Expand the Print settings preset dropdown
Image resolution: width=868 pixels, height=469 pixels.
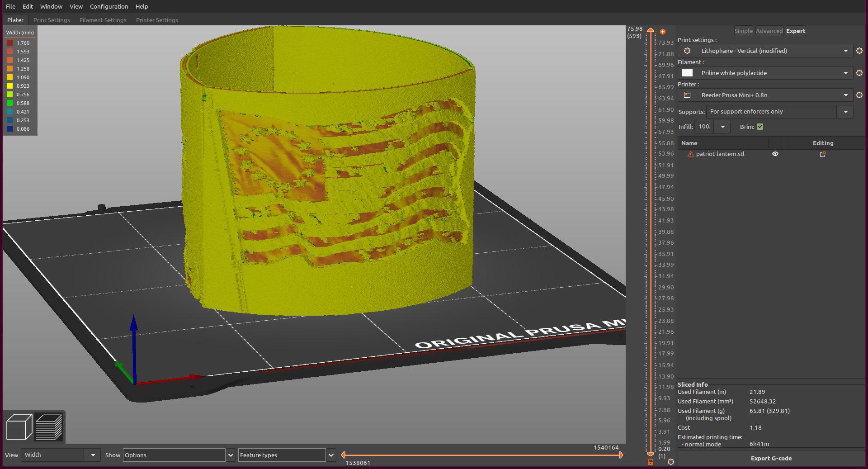(846, 51)
